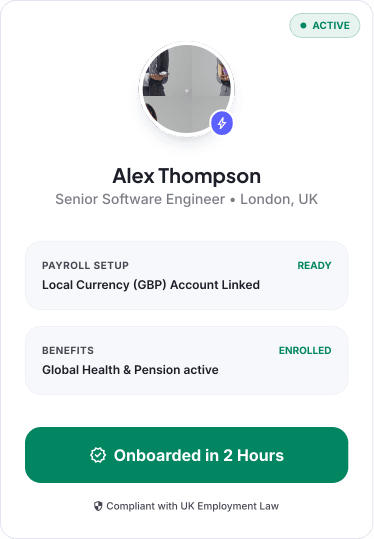Click the BENEFITS heading
Image resolution: width=374 pixels, height=539 pixels.
[68, 350]
